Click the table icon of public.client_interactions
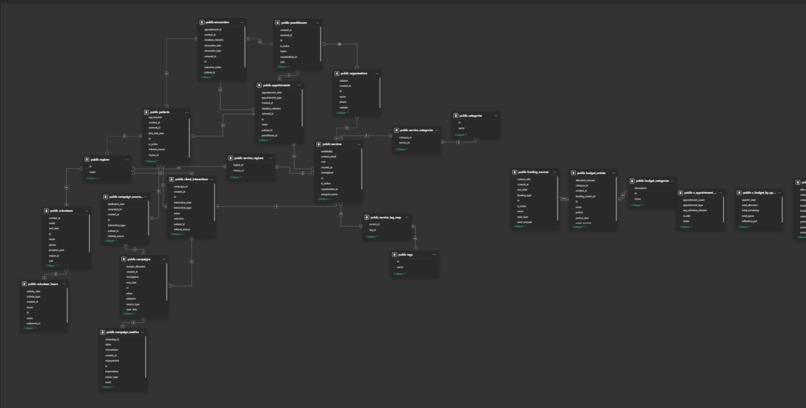The width and height of the screenshot is (806, 408). (x=172, y=179)
